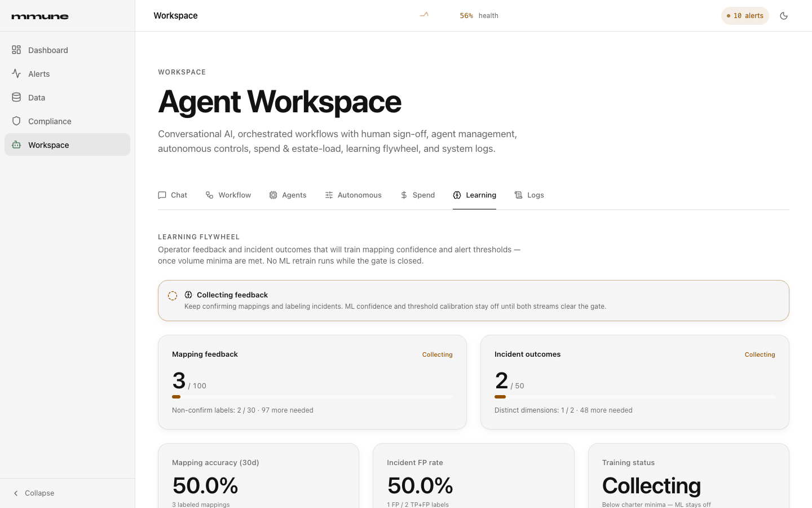812x508 pixels.
Task: Switch to the Workflow tab
Action: (x=228, y=195)
